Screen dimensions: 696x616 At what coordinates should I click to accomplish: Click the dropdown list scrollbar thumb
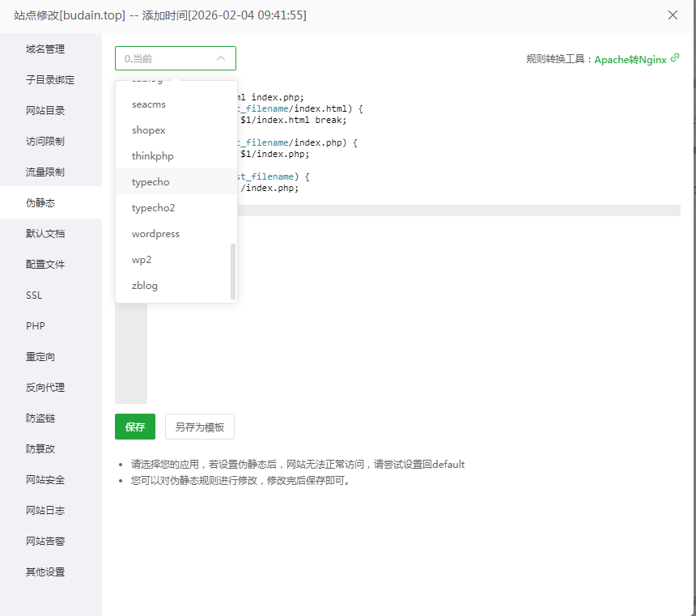pos(233,271)
